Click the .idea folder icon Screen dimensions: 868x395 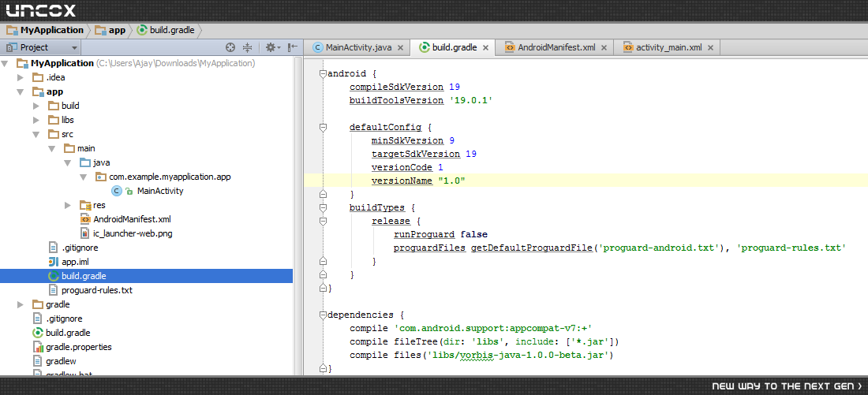coord(38,77)
